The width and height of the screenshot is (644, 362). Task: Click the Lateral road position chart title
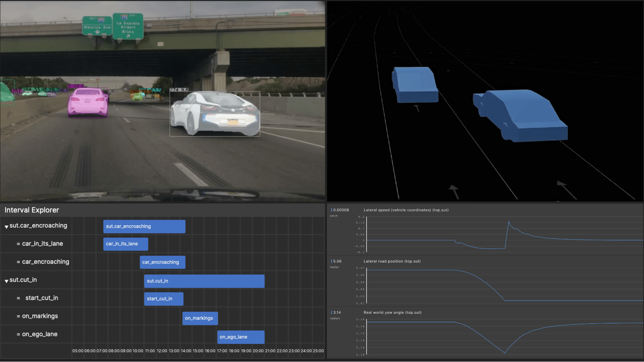(392, 261)
